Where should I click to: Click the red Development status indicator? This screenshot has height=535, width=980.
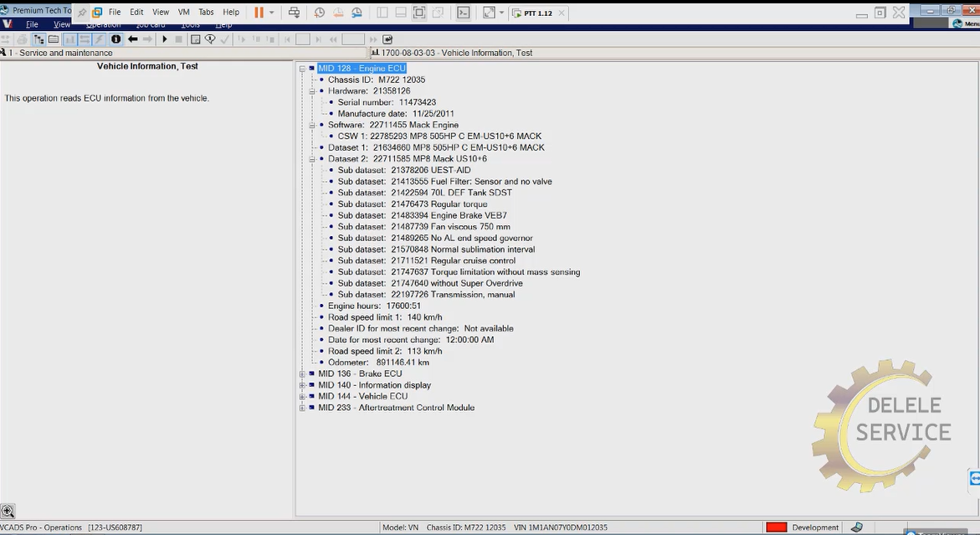[777, 527]
